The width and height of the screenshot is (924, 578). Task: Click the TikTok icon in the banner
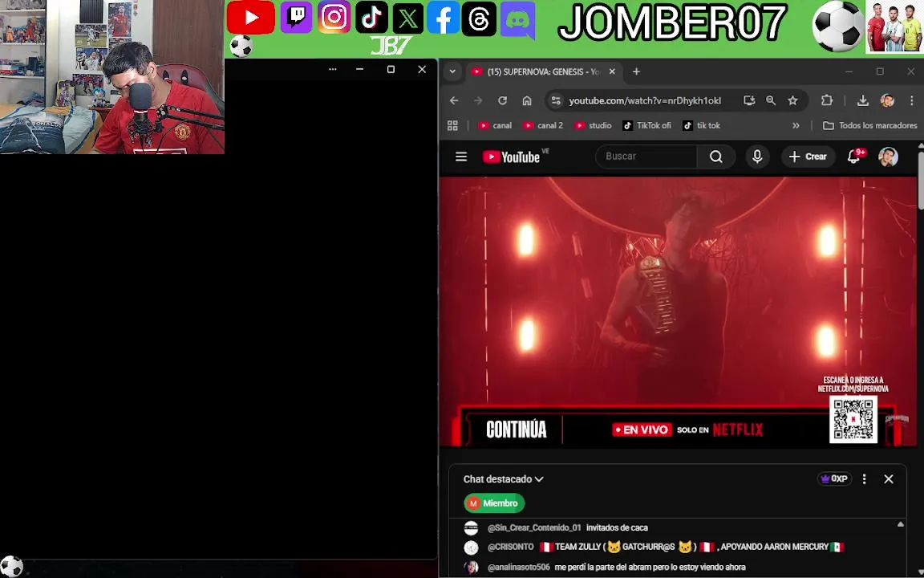[x=371, y=17]
